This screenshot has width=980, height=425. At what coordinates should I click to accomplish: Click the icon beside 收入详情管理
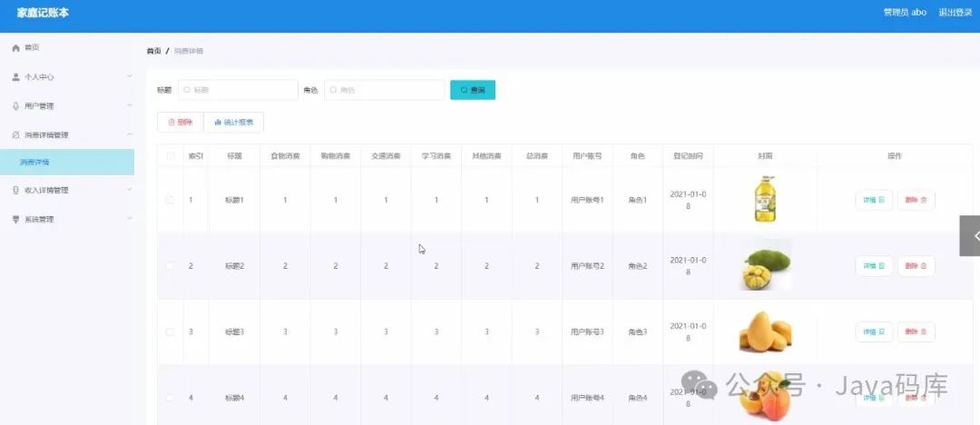click(x=16, y=191)
